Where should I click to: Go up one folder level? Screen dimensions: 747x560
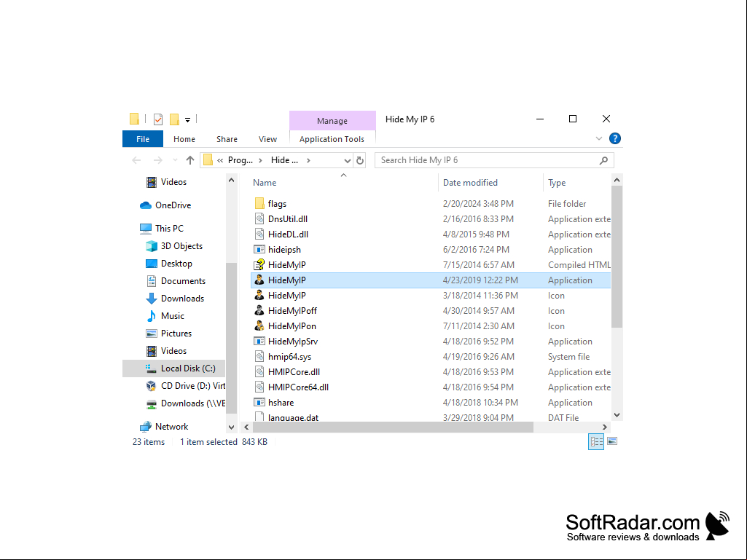[x=190, y=160]
